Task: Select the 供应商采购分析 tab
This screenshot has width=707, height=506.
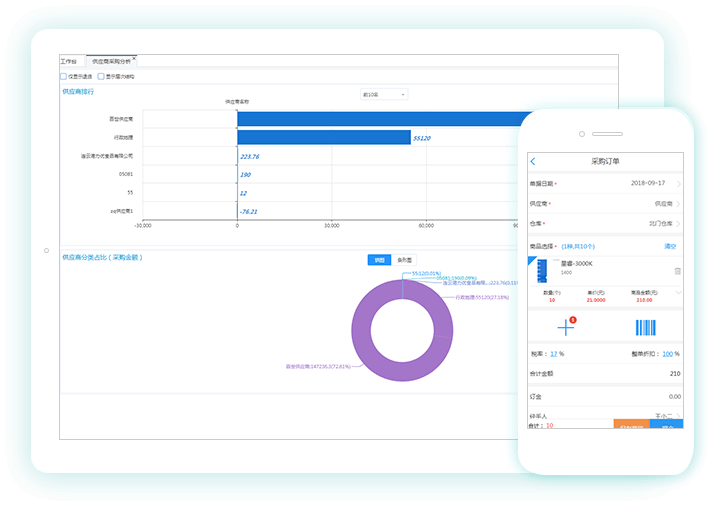Action: (110, 61)
